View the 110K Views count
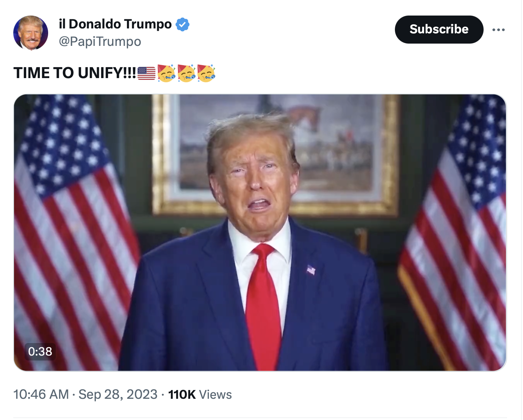523x420 pixels. point(200,395)
